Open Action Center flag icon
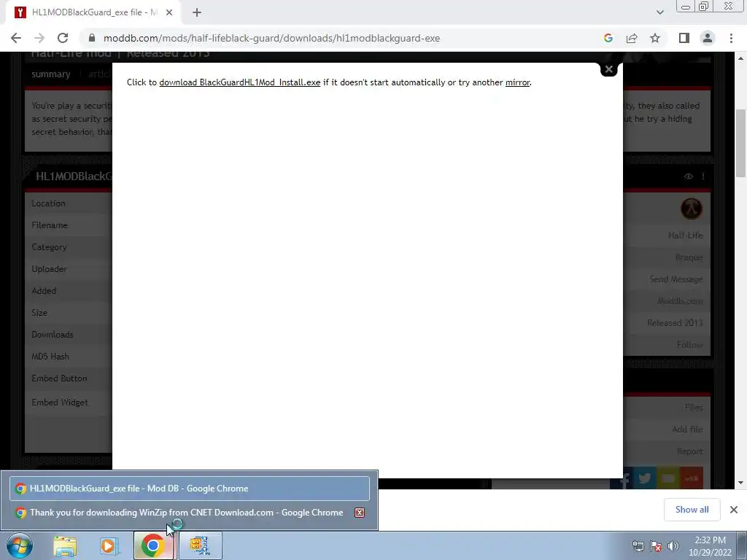Viewport: 747px width, 560px height. [x=656, y=546]
